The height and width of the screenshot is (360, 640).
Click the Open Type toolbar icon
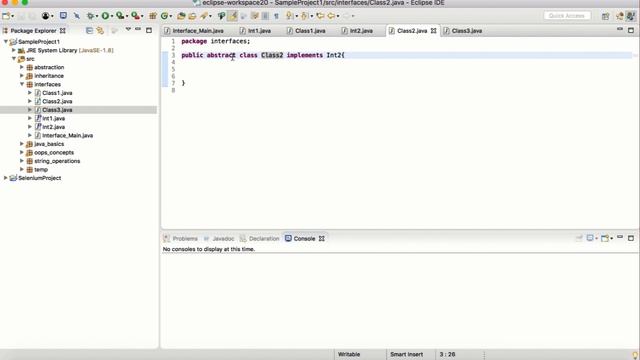tap(181, 16)
